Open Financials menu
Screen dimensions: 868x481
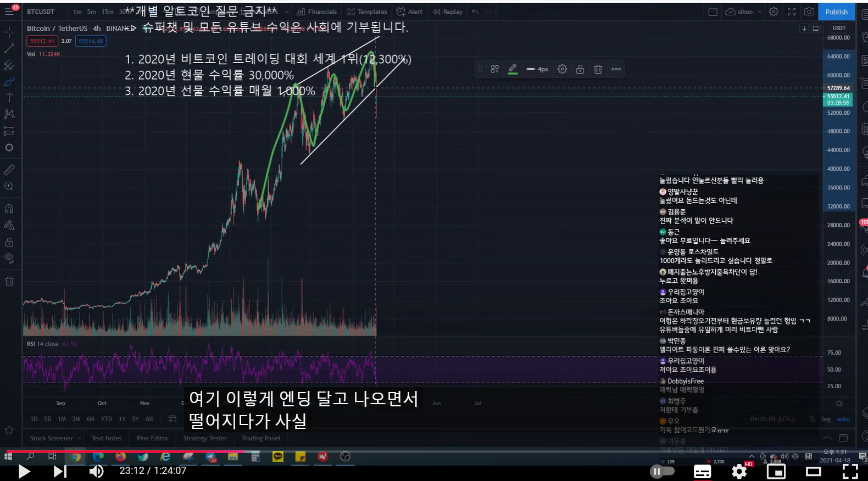pos(316,12)
